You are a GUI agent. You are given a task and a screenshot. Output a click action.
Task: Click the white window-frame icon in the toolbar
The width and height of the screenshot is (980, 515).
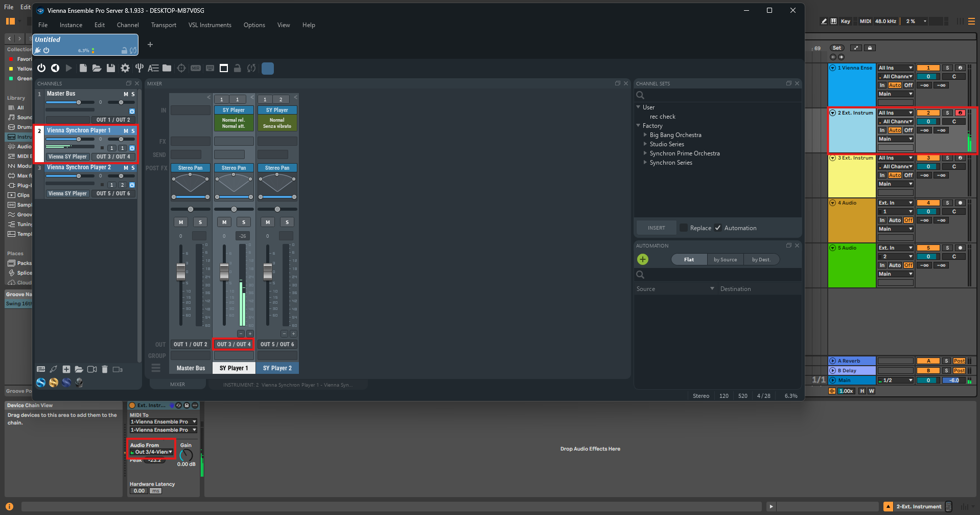click(224, 68)
